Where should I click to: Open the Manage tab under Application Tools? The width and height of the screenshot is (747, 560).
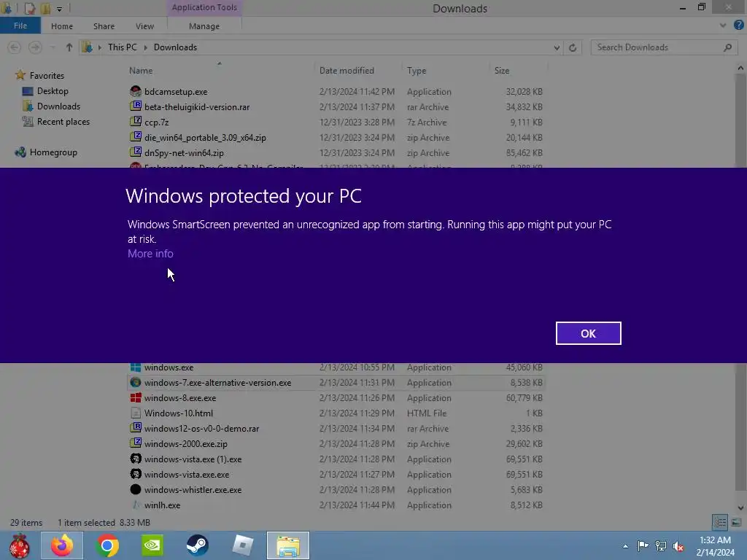[204, 26]
